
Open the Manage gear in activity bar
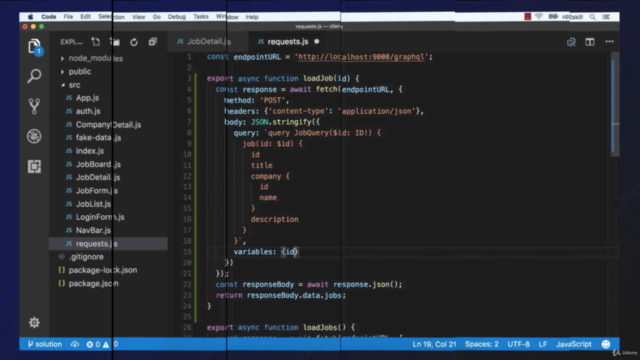pyautogui.click(x=34, y=322)
